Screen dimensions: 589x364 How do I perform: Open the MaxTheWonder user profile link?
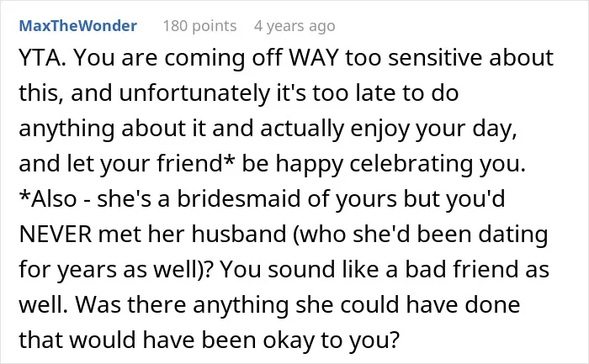click(77, 26)
